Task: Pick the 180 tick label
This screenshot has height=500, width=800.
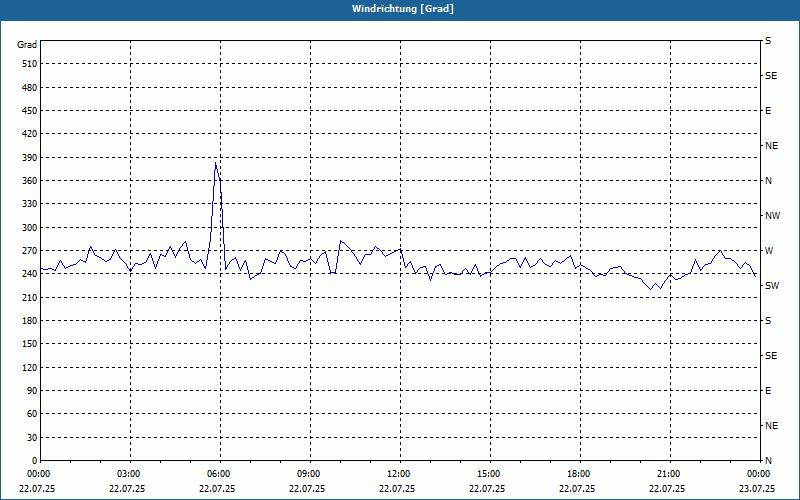Action: [30, 321]
